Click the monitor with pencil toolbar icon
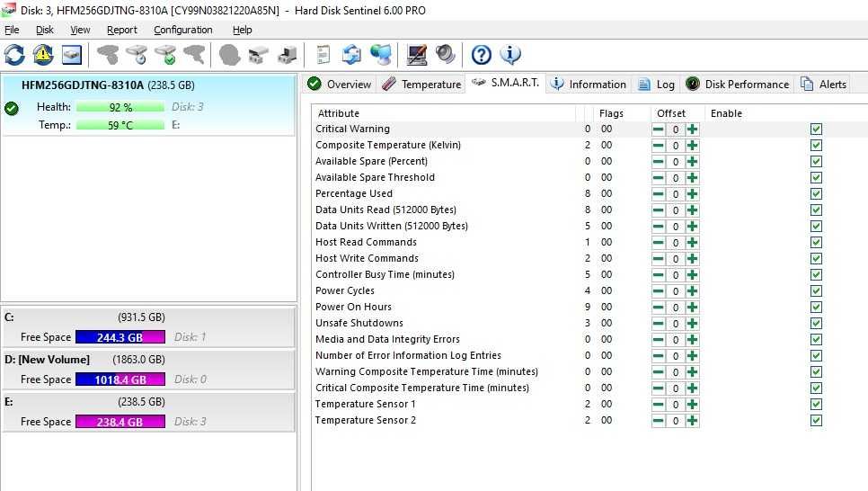Image resolution: width=868 pixels, height=491 pixels. (416, 55)
